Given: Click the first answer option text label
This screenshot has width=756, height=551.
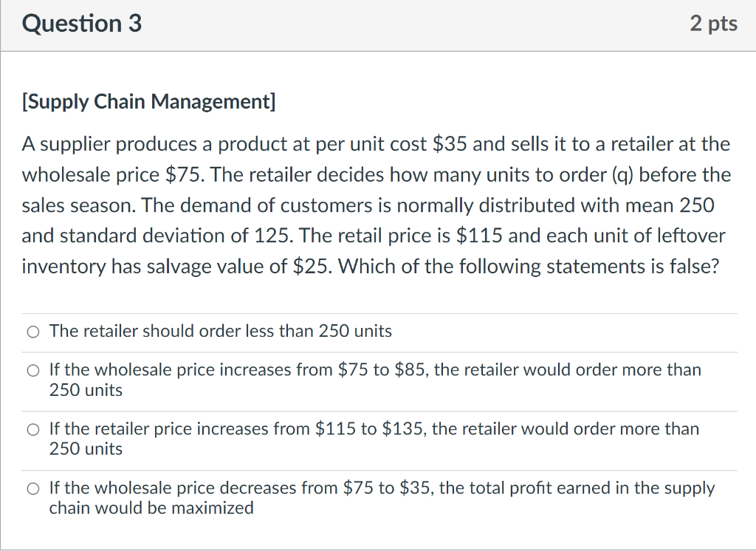Looking at the screenshot, I should click(220, 331).
